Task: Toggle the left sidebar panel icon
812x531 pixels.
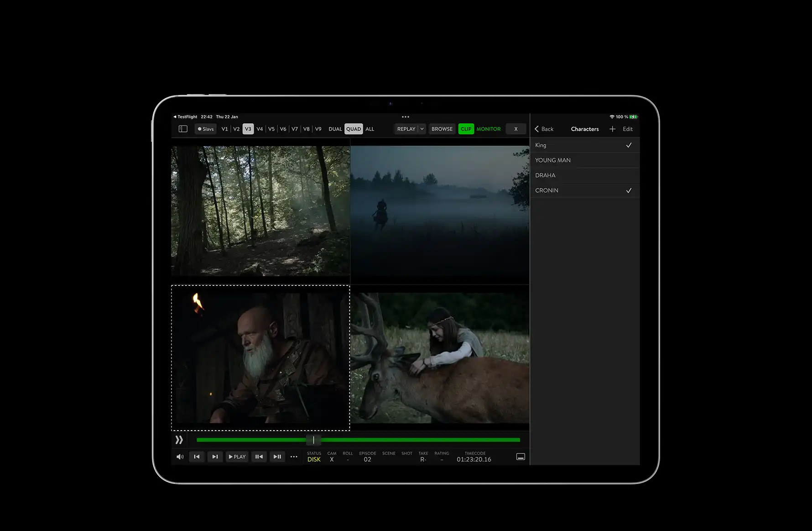Action: (x=183, y=129)
